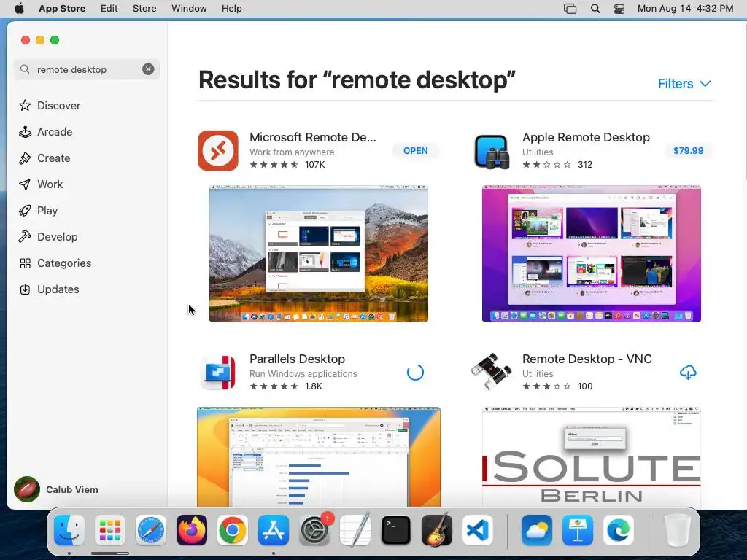Click the Parallels Desktop loading spinner
Viewport: 747px width, 560px height.
click(x=415, y=373)
